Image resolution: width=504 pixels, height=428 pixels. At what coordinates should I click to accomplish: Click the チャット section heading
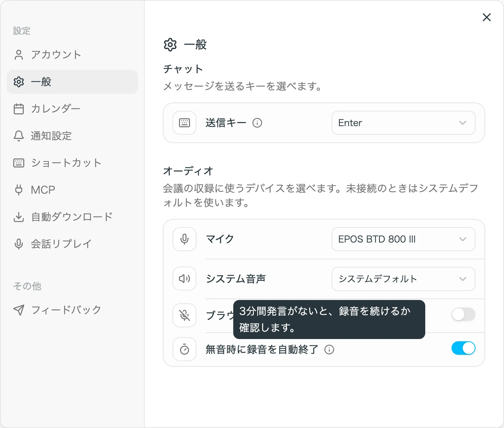183,69
